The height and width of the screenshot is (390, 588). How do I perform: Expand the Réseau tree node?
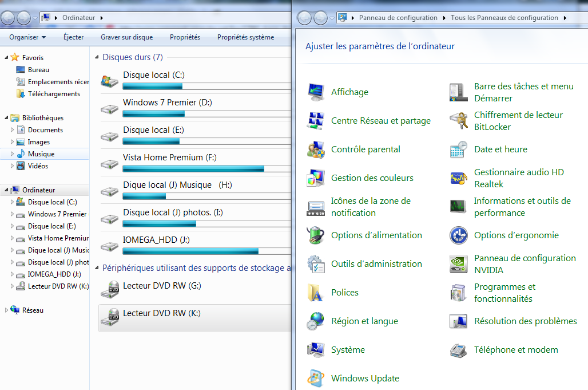6,310
